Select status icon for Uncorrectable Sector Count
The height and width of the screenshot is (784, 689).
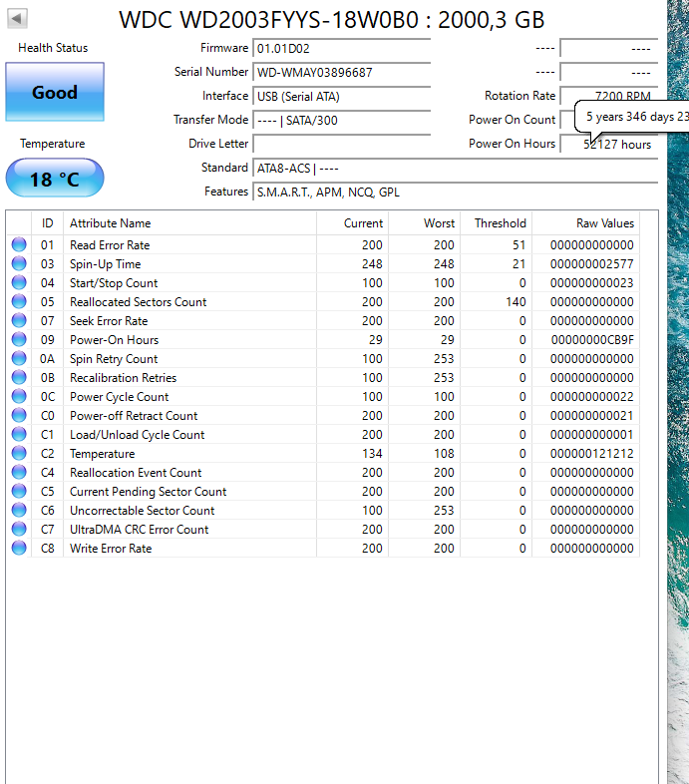(19, 511)
